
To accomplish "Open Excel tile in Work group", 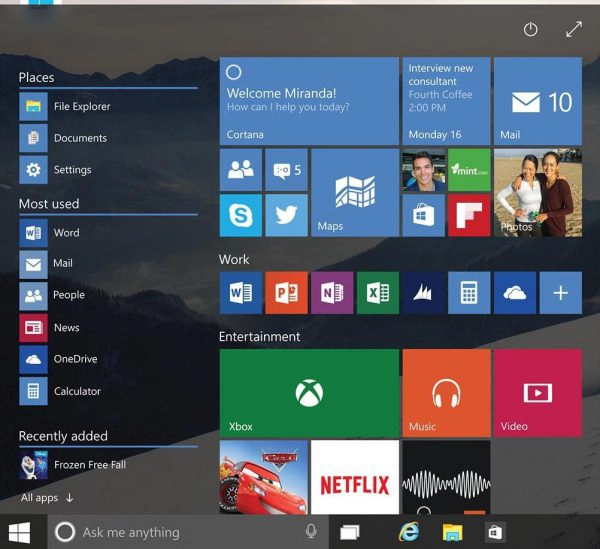I will tap(377, 293).
